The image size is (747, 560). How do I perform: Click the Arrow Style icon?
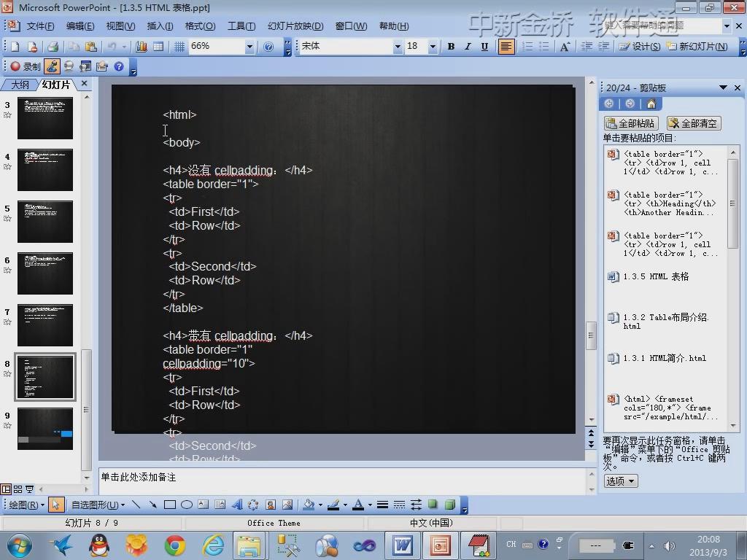[x=416, y=505]
